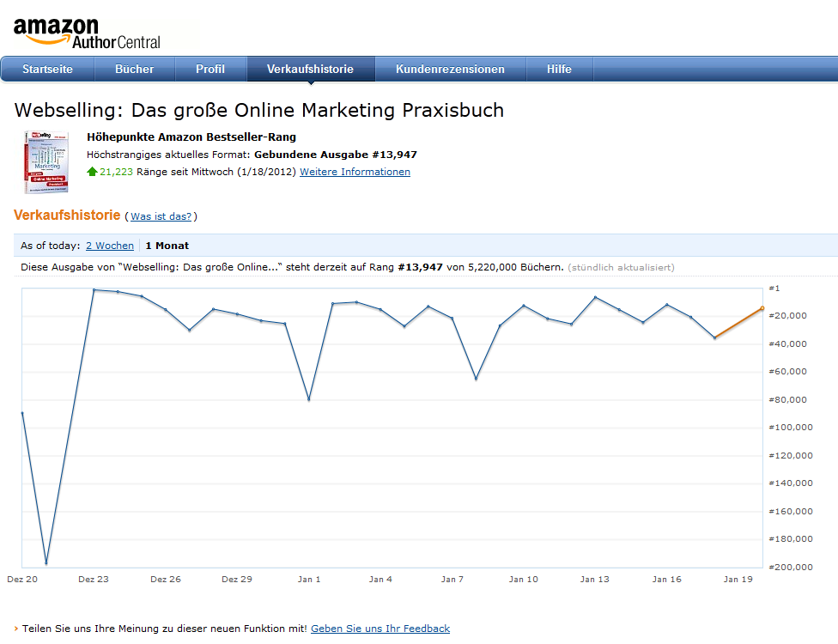This screenshot has height=644, width=838.
Task: Click the Amazon Author Central logo
Action: click(87, 33)
